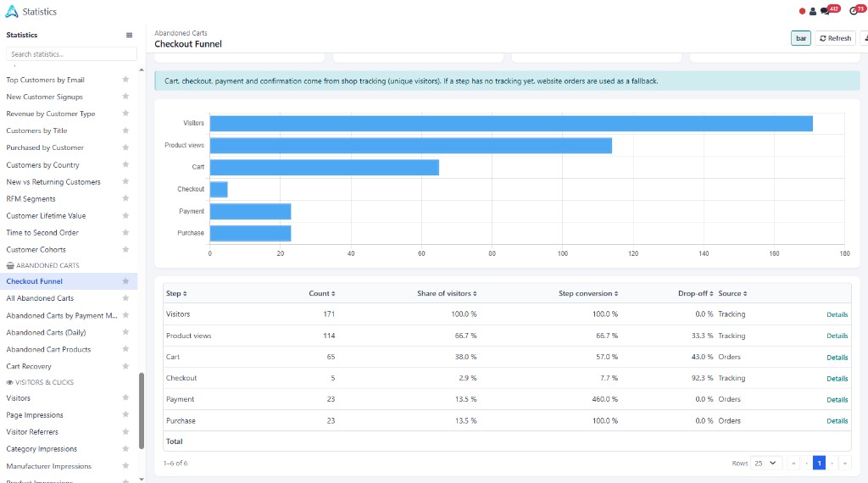Favorite Top Customers by Email star
The width and height of the screenshot is (868, 483).
click(125, 80)
